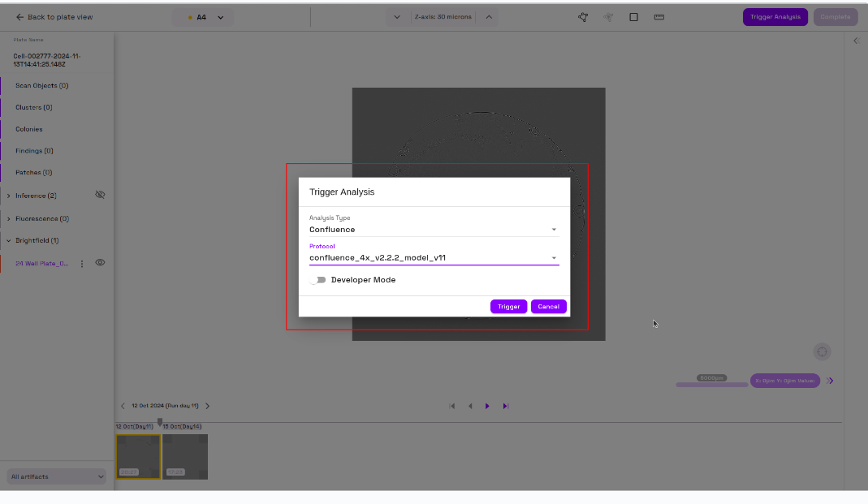Open three-dot menu for 24 Well Plate
The image size is (868, 504).
pyautogui.click(x=81, y=264)
